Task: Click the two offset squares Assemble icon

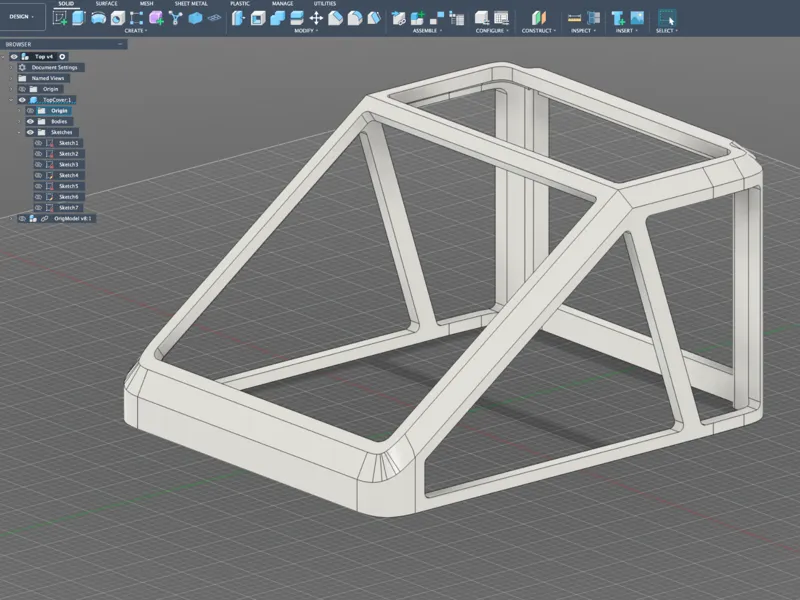Action: [x=437, y=18]
